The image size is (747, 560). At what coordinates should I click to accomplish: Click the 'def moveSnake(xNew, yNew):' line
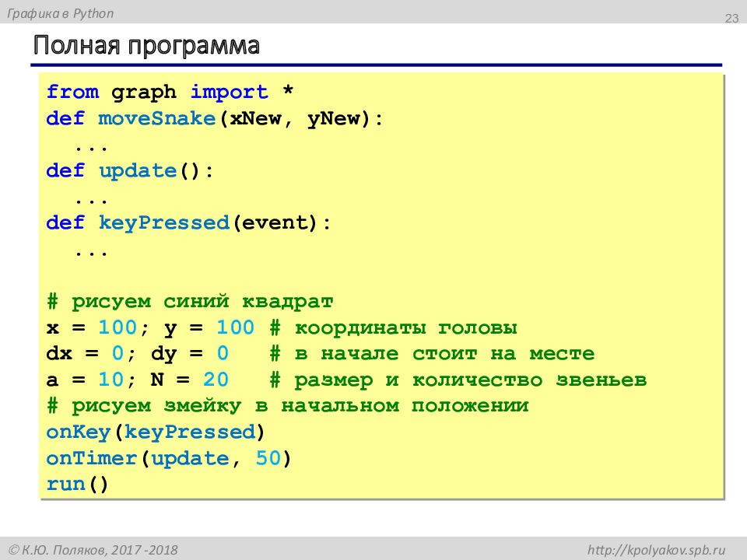(215, 118)
